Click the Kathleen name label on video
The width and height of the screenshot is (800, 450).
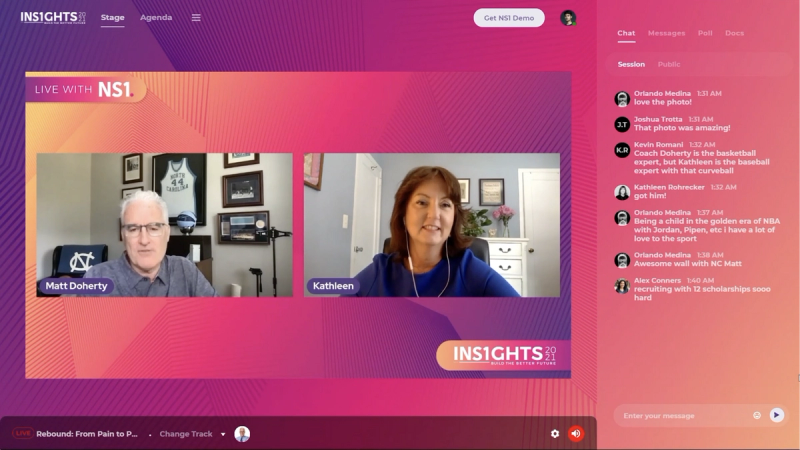coord(333,286)
